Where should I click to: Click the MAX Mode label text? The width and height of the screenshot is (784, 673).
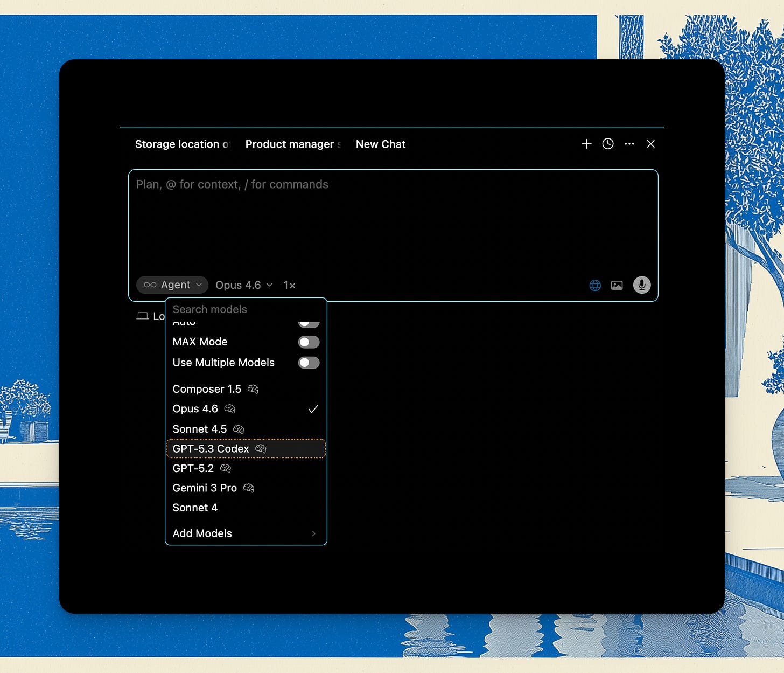tap(200, 342)
